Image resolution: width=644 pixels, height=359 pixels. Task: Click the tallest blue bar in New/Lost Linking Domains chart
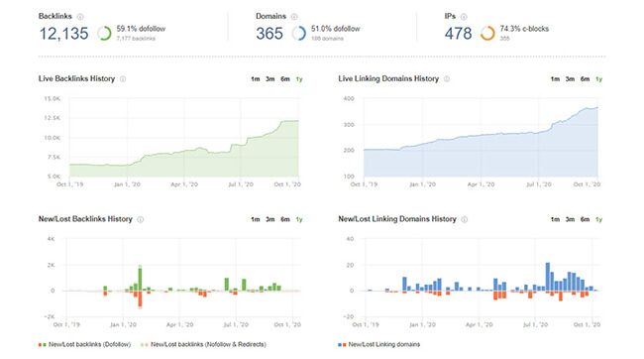(548, 277)
